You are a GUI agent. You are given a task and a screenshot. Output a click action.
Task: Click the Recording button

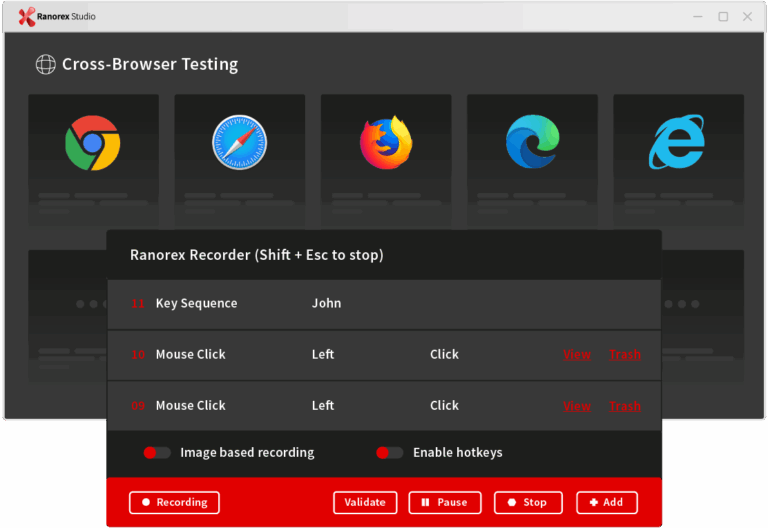click(x=174, y=503)
